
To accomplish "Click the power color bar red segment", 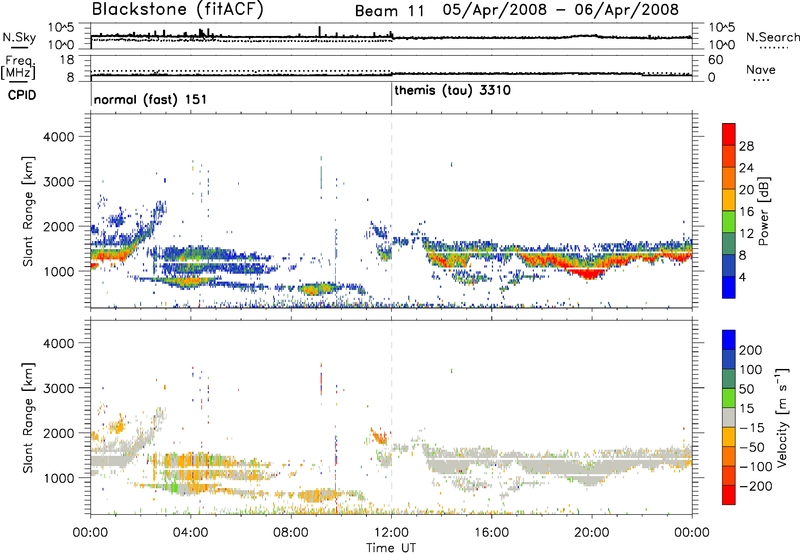I will (x=729, y=134).
